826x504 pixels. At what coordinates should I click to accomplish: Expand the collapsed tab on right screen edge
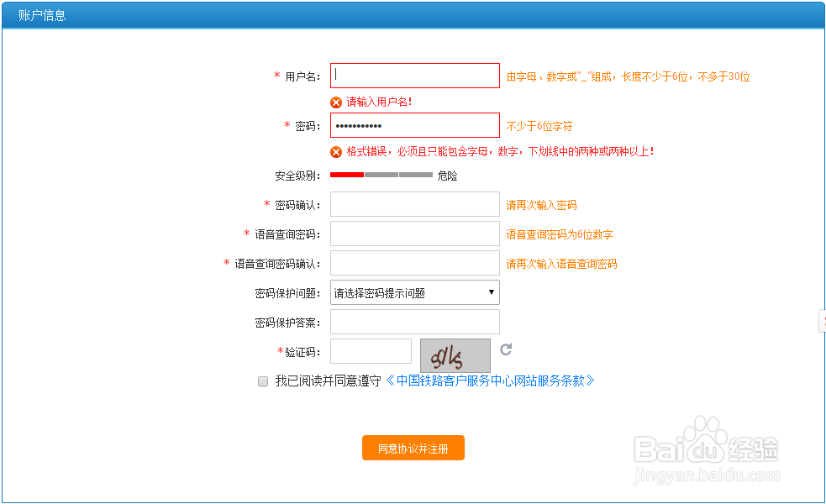pyautogui.click(x=822, y=321)
